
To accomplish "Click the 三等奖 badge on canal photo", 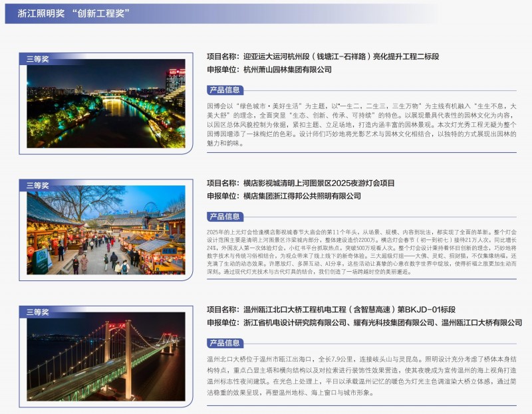I will [38, 58].
